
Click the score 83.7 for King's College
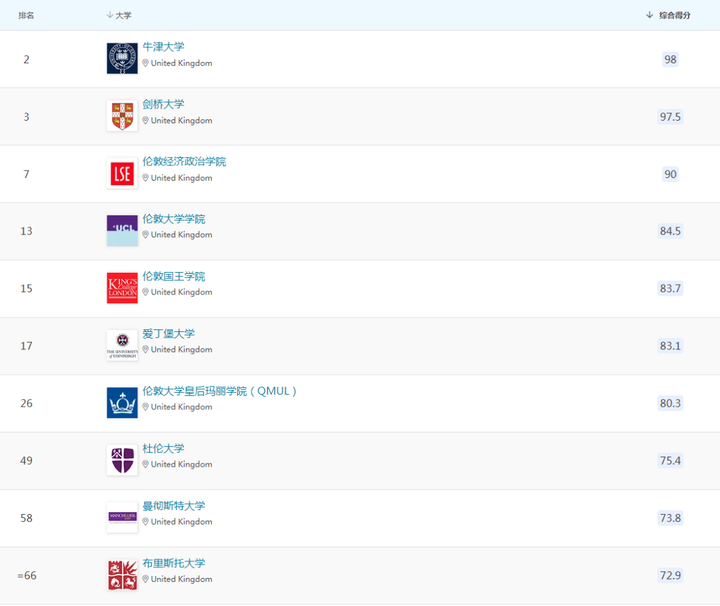tap(670, 288)
